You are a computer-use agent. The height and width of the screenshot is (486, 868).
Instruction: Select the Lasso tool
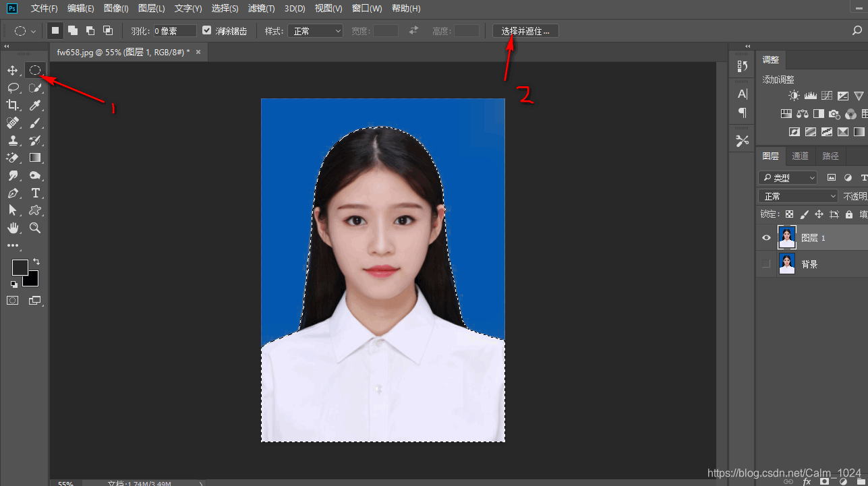coord(13,88)
